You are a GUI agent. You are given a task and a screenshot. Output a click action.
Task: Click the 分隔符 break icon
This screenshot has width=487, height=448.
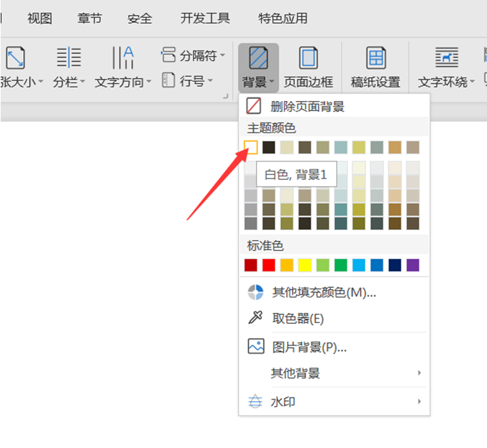click(x=168, y=55)
